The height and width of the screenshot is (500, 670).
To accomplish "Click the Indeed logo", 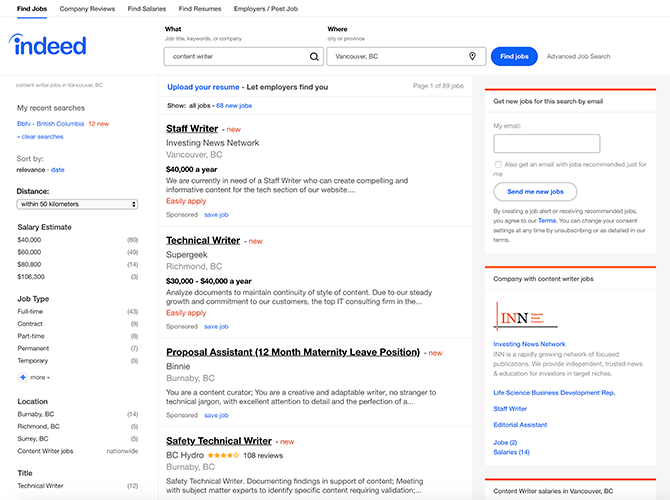I will coord(47,45).
